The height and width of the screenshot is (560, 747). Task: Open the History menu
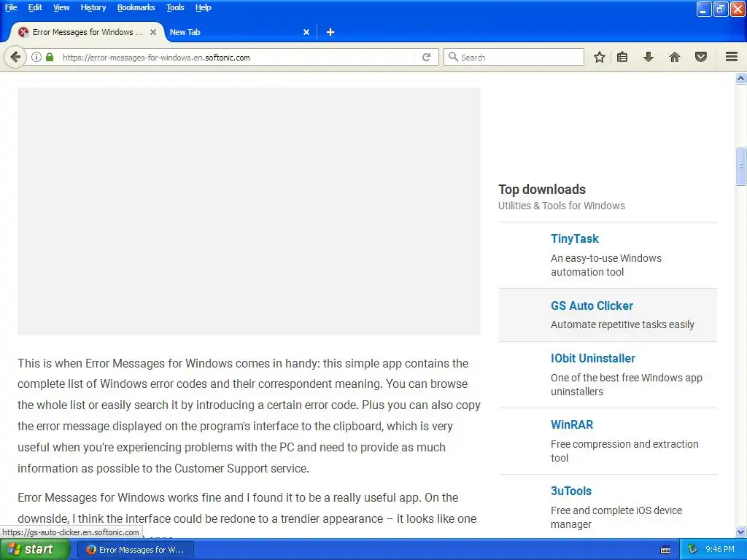pyautogui.click(x=93, y=7)
